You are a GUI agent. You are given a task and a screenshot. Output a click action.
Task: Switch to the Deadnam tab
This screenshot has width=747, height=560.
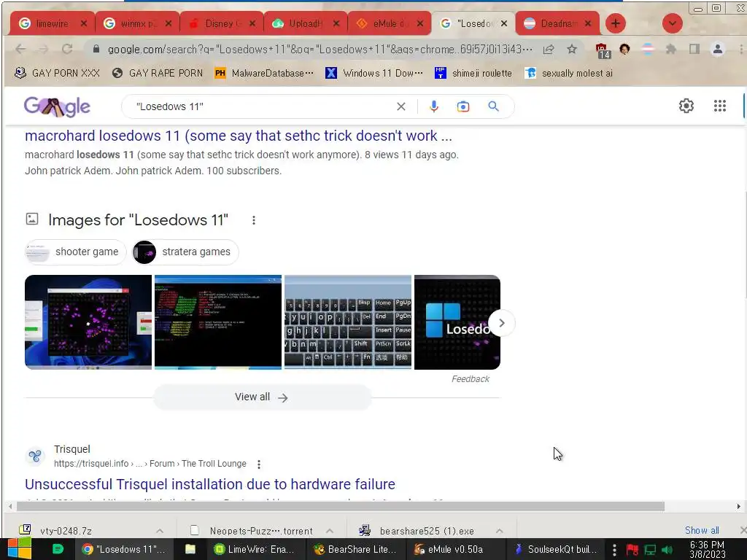557,23
